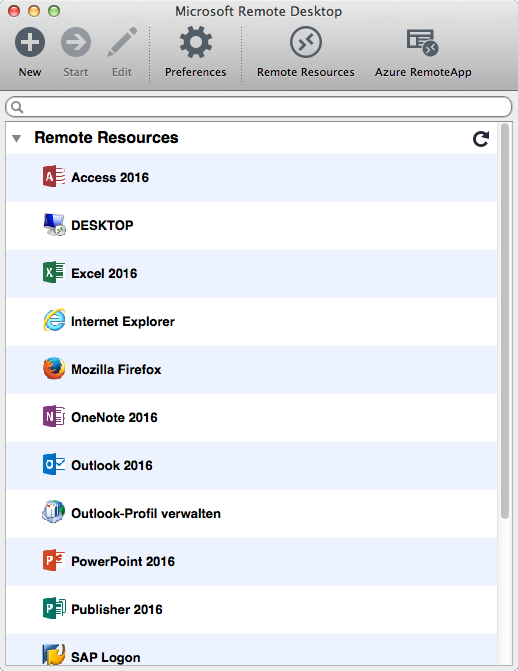The image size is (518, 671).
Task: Select Excel 2016 in the list
Action: 251,273
